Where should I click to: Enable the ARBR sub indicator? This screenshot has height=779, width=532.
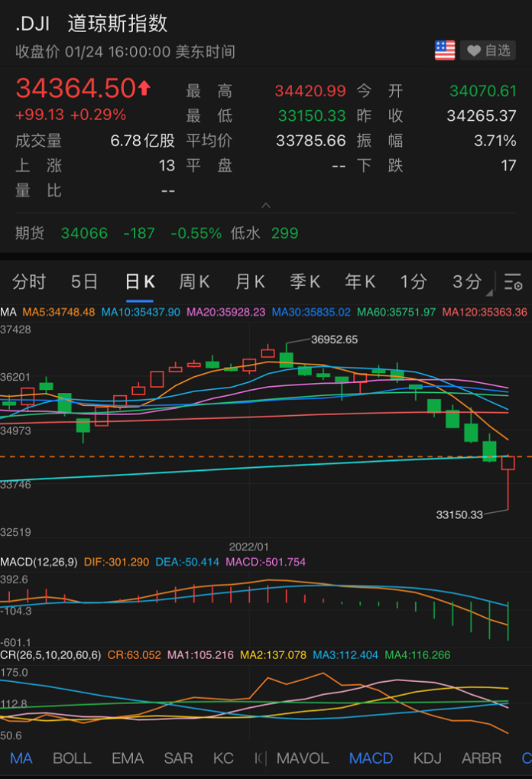coord(482,758)
